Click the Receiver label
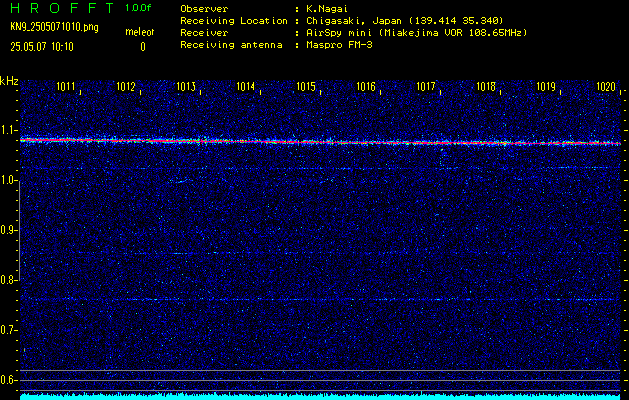The image size is (629, 400). coord(204,32)
